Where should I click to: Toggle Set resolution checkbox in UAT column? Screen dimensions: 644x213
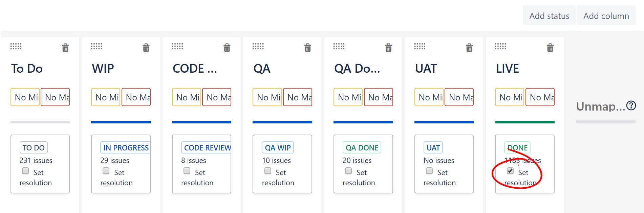429,171
